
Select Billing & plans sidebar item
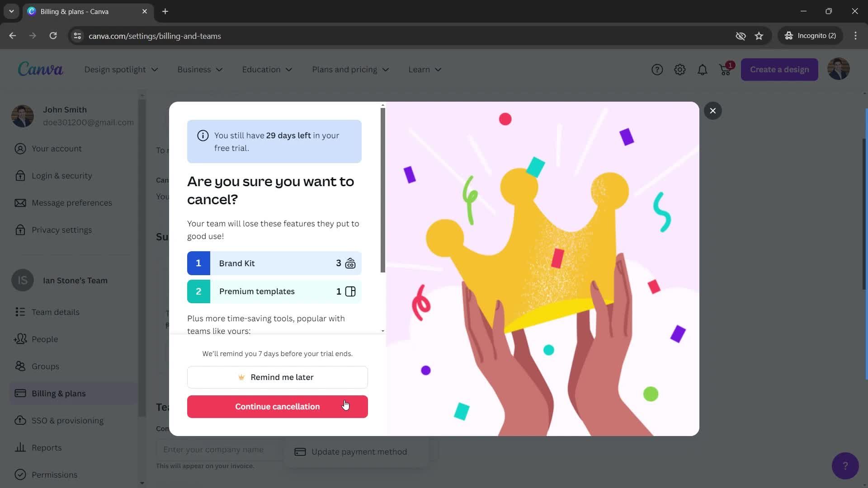coord(58,393)
